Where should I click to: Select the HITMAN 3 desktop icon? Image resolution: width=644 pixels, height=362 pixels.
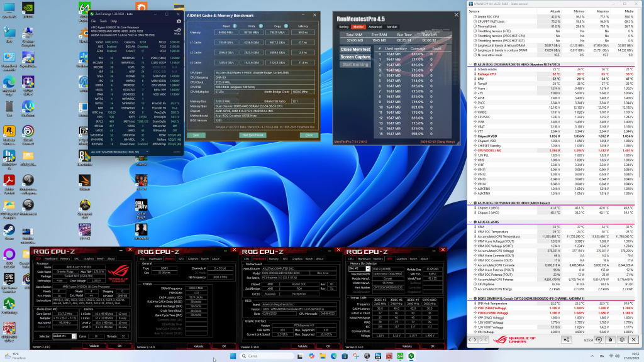pyautogui.click(x=142, y=231)
